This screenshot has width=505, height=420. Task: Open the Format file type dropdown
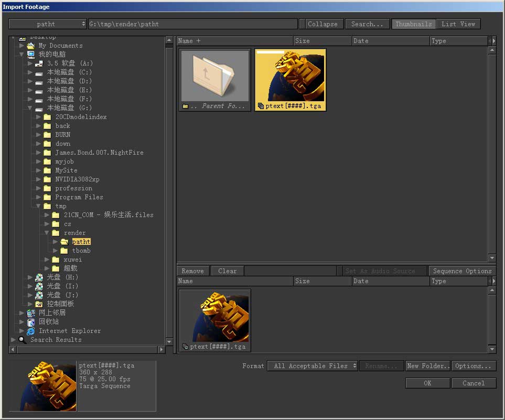click(313, 366)
